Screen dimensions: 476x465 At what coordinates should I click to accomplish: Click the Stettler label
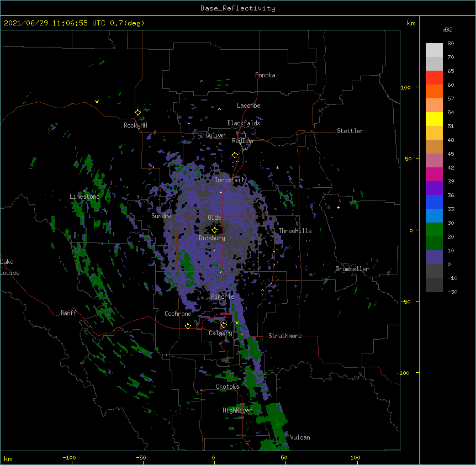tap(350, 131)
